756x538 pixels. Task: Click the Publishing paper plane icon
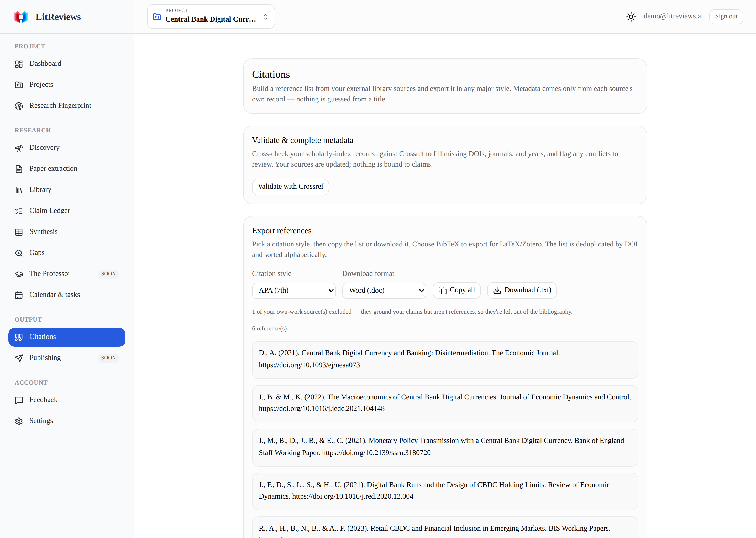19,358
